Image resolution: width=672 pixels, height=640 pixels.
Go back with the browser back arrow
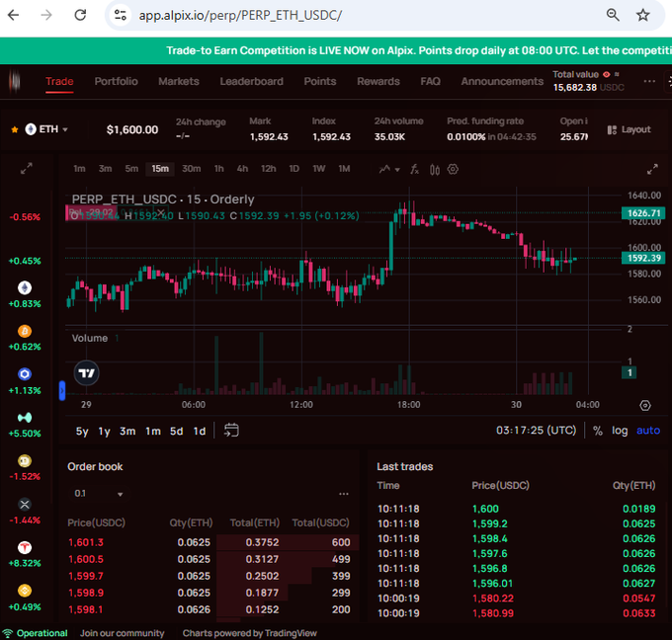(14, 16)
